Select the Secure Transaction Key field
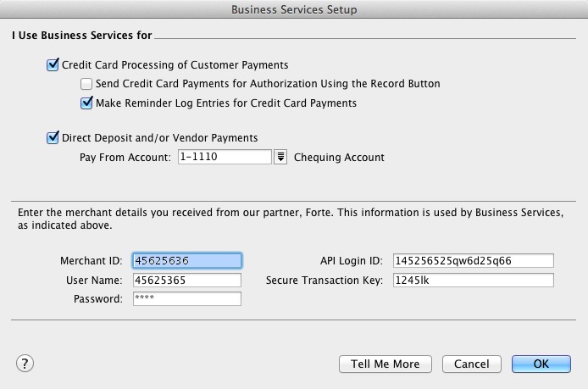This screenshot has height=389, width=588. [x=473, y=280]
